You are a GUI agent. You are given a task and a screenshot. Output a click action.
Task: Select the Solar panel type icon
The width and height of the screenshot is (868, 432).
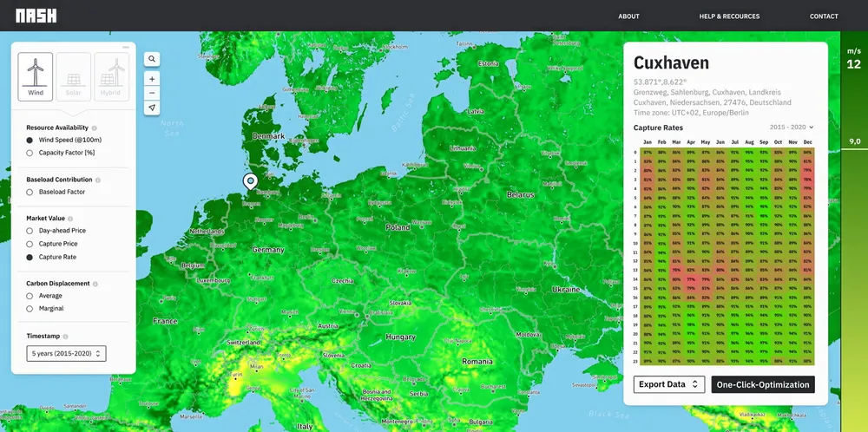tap(74, 76)
